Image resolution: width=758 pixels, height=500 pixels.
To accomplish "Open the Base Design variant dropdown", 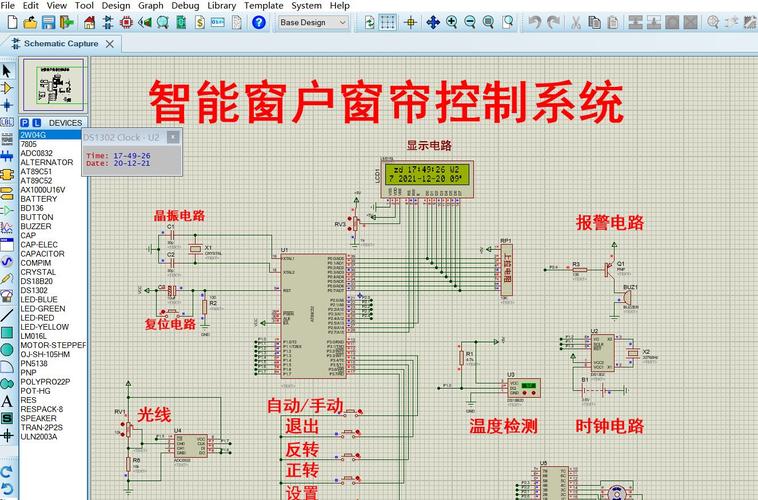I will pos(313,22).
